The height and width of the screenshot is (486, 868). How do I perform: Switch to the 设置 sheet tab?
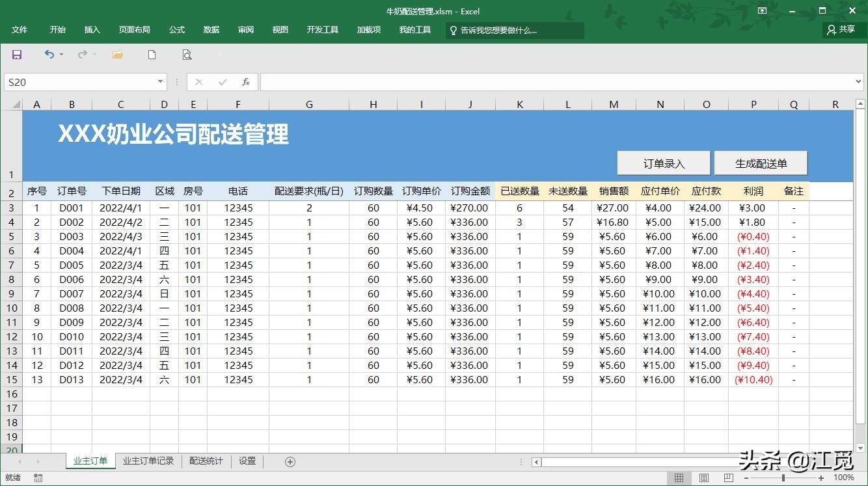[x=247, y=461]
